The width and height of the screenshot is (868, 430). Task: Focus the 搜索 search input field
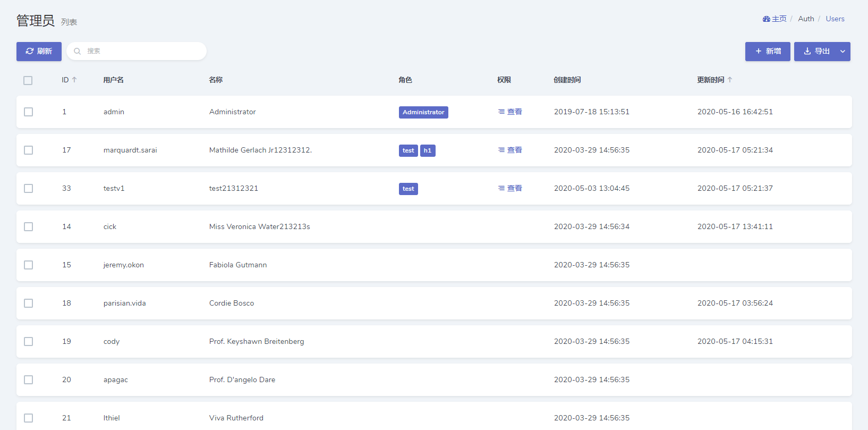[x=137, y=51]
